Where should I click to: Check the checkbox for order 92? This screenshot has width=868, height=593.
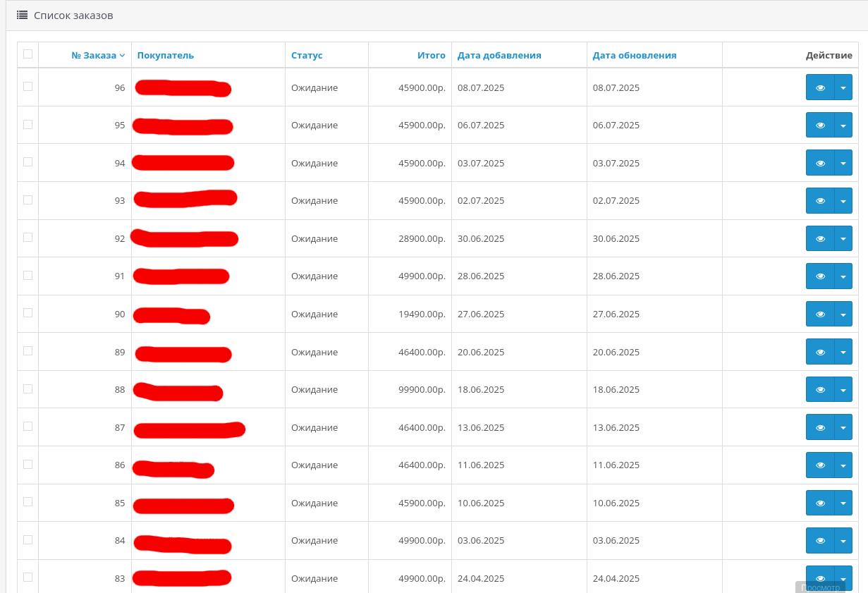(x=27, y=237)
